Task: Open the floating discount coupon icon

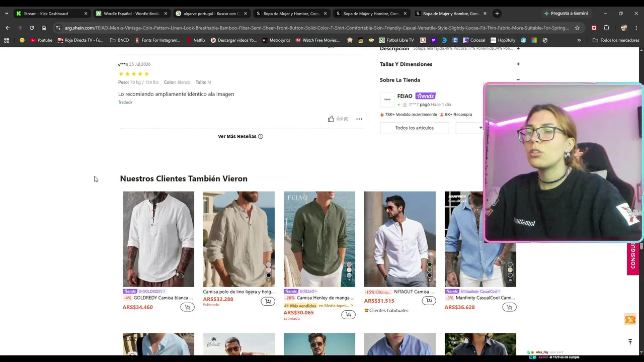Action: point(630,320)
